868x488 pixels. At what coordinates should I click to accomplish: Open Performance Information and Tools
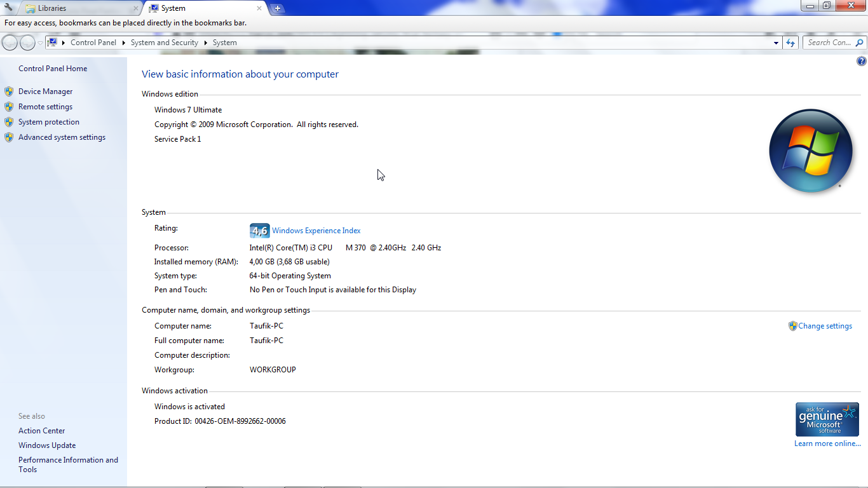click(68, 464)
